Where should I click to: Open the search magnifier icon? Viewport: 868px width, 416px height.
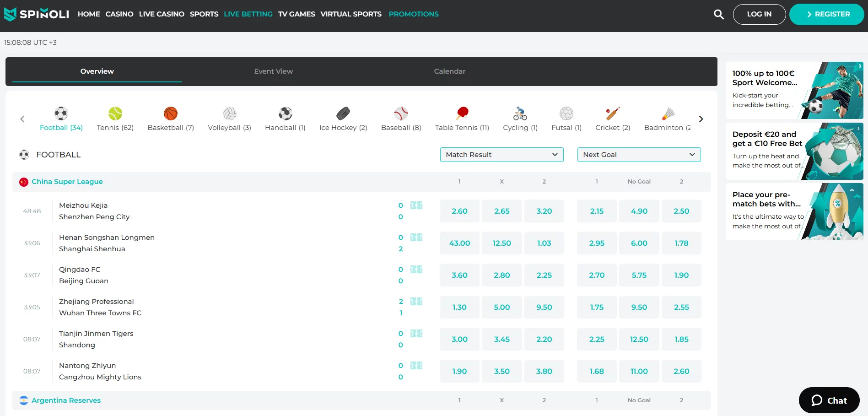[x=719, y=14]
